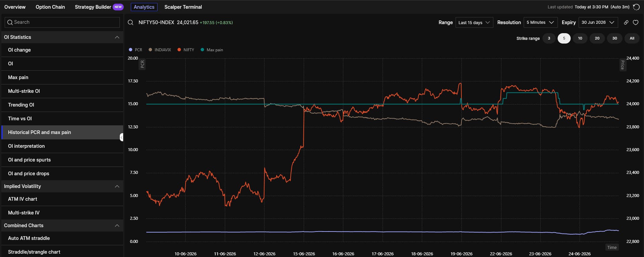This screenshot has height=257, width=644.
Task: Switch to the Option Chain tab
Action: [50, 7]
